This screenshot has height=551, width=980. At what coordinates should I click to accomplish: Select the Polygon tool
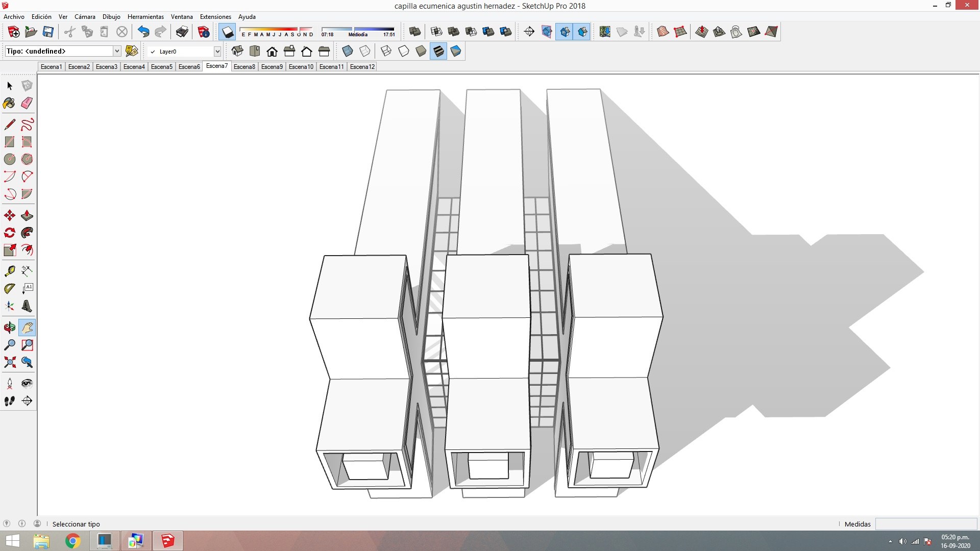(x=27, y=159)
